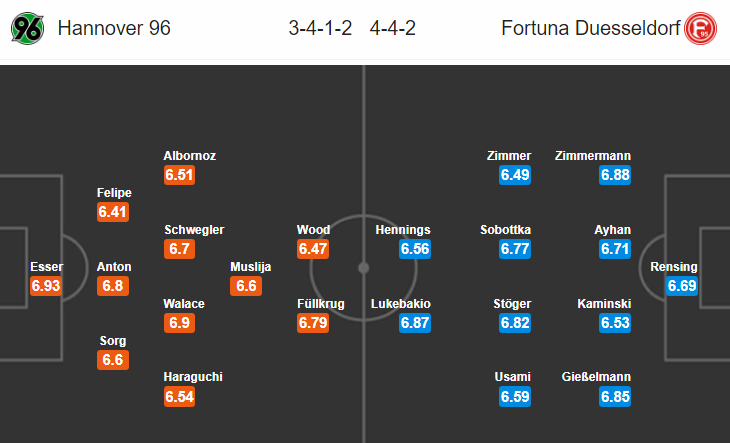Select player name Haraguchi
The width and height of the screenshot is (730, 443).
point(193,376)
